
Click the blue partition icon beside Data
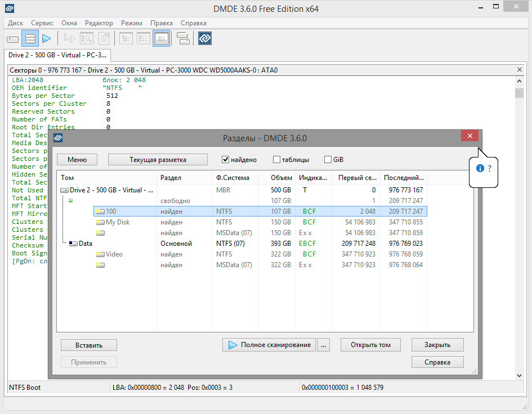(73, 244)
